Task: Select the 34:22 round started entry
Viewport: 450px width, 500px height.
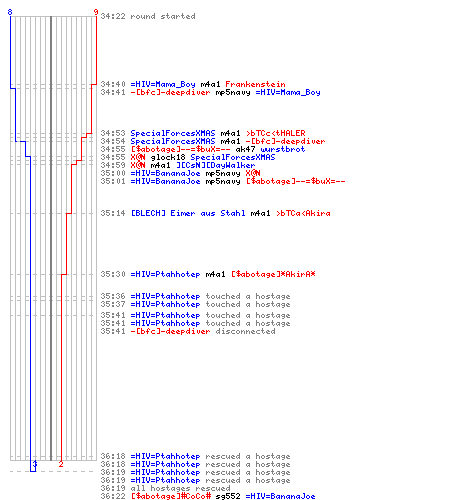Action: [x=148, y=16]
